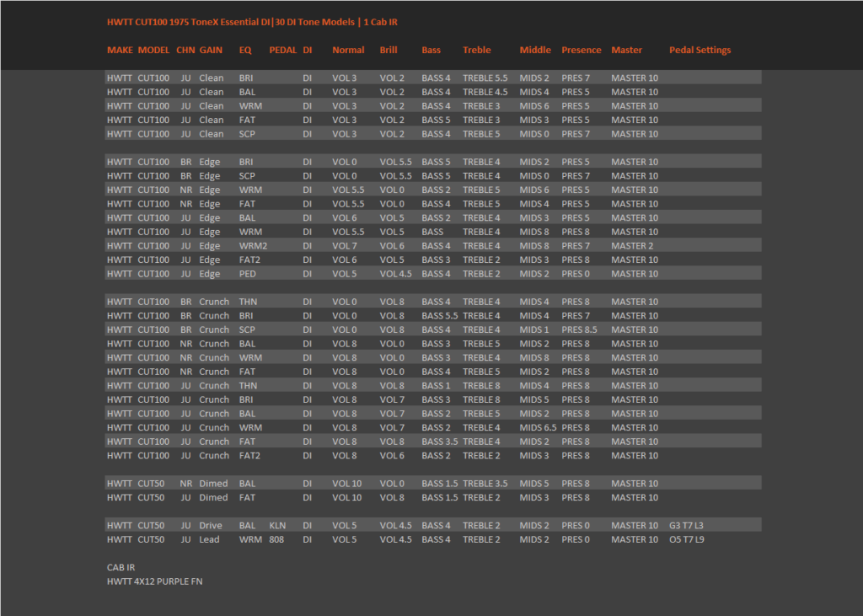Click 808 pedal cell in Lead row
This screenshot has height=616, width=863.
276,539
